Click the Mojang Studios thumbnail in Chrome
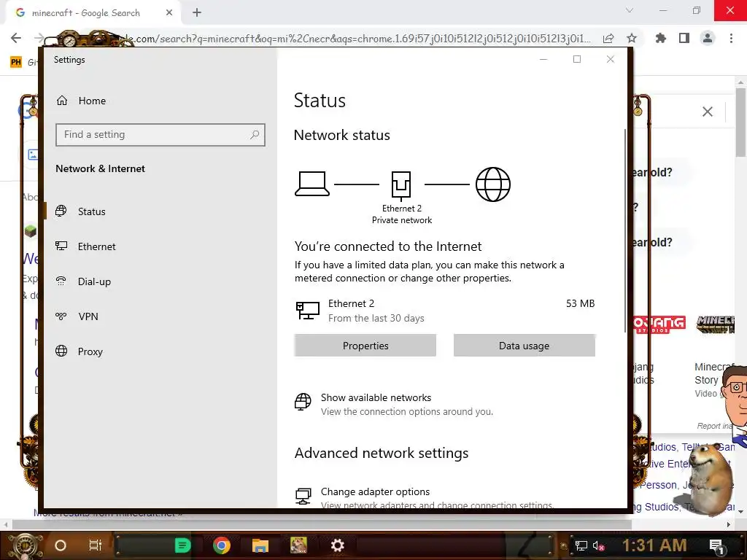 (659, 324)
